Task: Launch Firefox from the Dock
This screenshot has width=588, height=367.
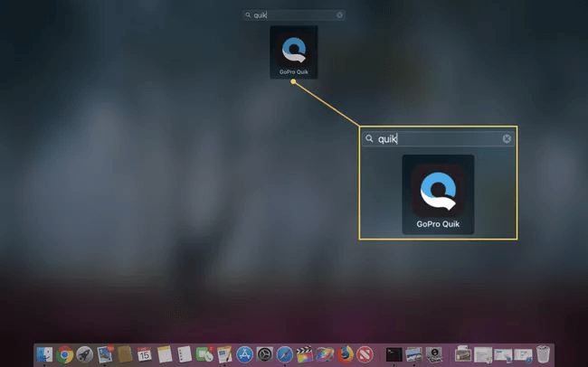Action: tap(345, 354)
